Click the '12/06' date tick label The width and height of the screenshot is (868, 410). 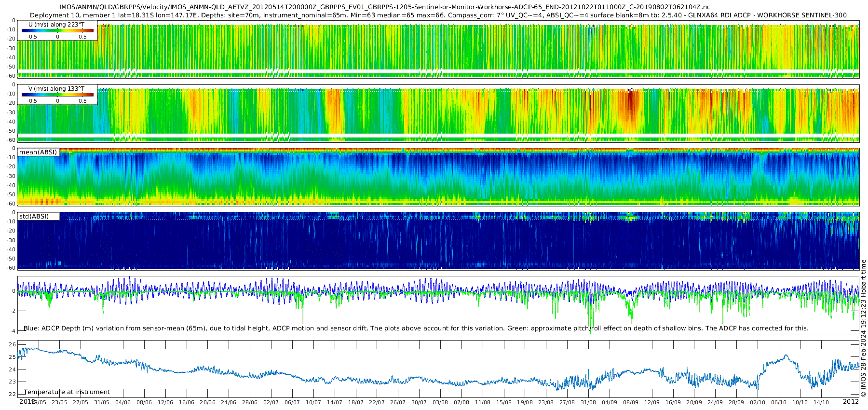[165, 402]
